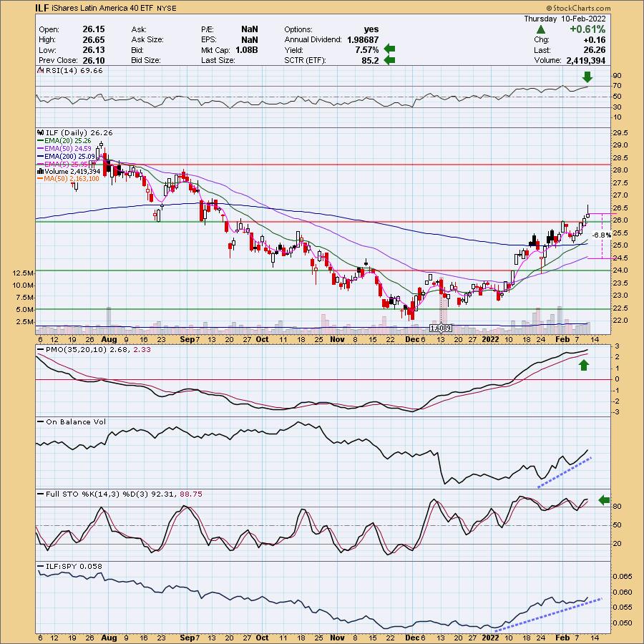The image size is (644, 644).
Task: Click the High value 26.65
Action: coord(94,40)
